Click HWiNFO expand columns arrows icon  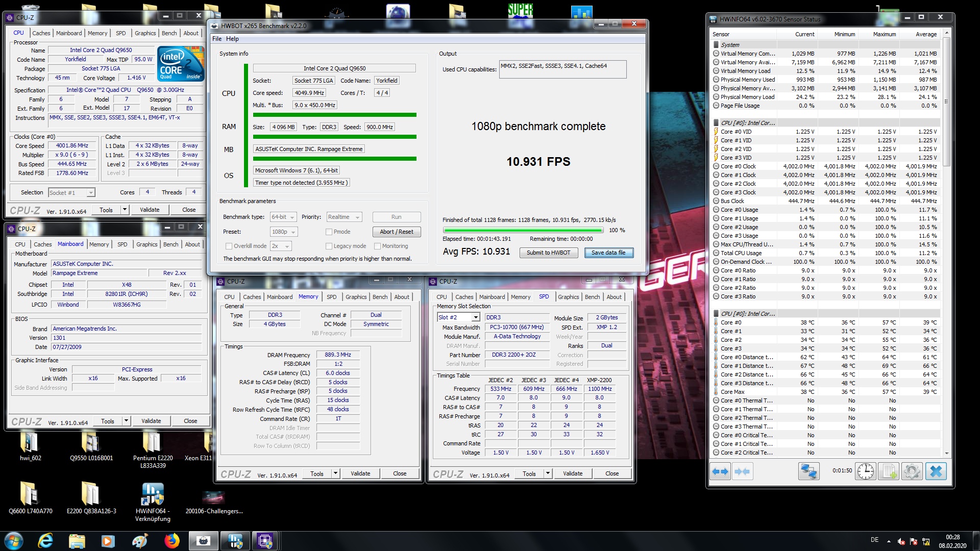tap(720, 471)
